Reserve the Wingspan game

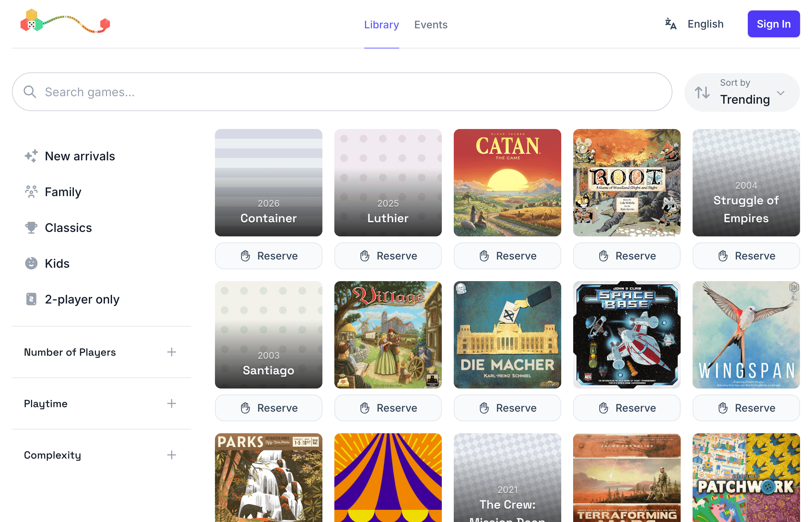746,408
